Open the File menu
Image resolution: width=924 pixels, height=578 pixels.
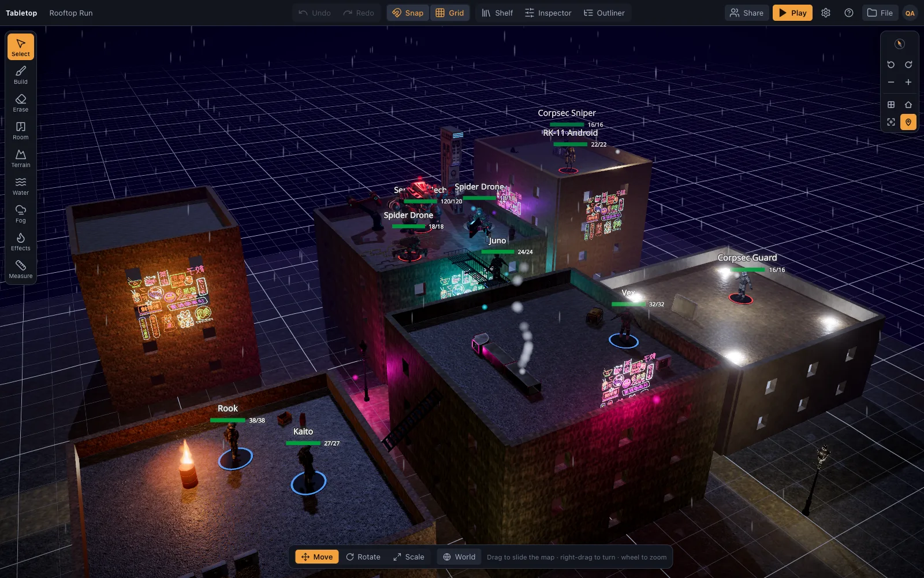(x=880, y=13)
